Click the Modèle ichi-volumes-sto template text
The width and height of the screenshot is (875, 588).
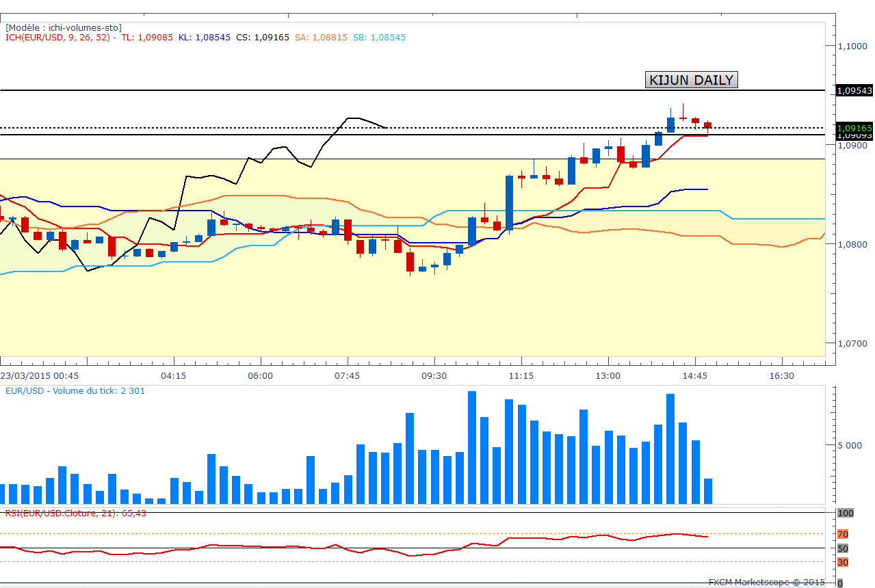[x=64, y=27]
